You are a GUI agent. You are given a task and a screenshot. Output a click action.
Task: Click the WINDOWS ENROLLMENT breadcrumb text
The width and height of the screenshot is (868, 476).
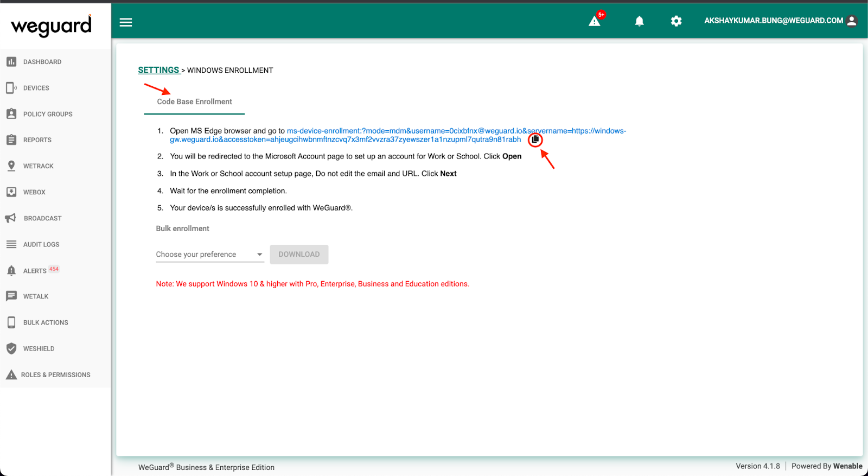(230, 71)
